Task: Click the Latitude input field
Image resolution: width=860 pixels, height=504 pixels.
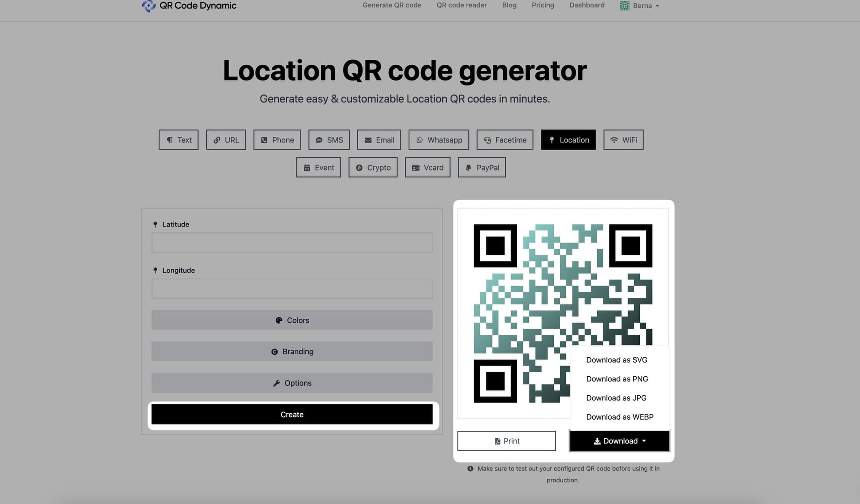Action: tap(292, 242)
